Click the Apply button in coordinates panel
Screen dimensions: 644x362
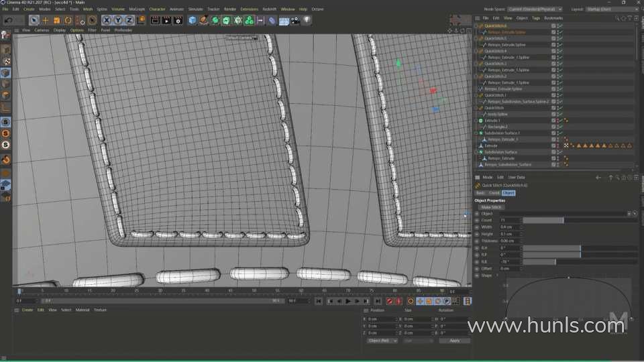click(455, 341)
